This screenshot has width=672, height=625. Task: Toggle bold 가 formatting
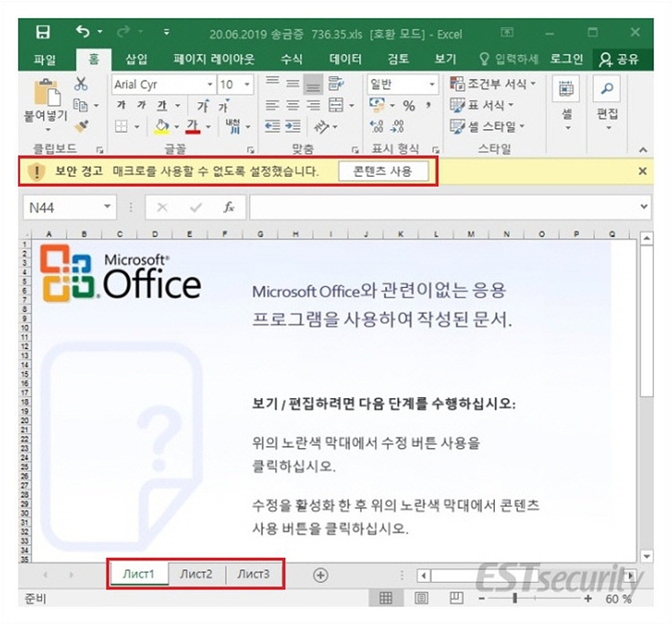pos(121,105)
